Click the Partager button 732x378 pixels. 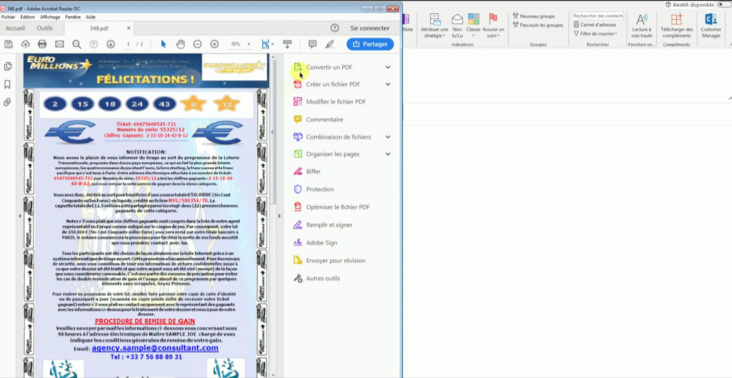coord(370,44)
